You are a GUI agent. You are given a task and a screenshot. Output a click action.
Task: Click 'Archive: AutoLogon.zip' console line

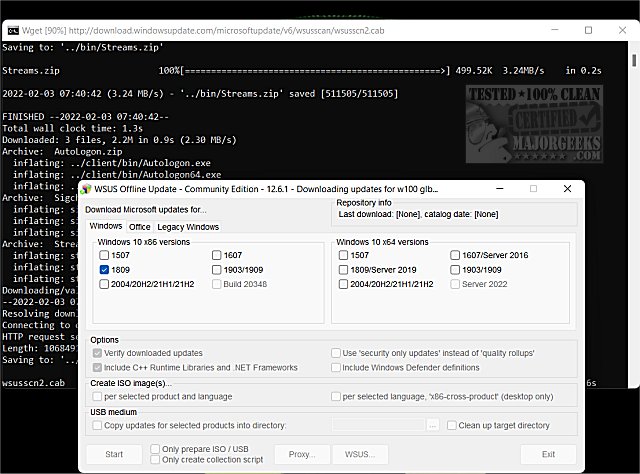62,151
